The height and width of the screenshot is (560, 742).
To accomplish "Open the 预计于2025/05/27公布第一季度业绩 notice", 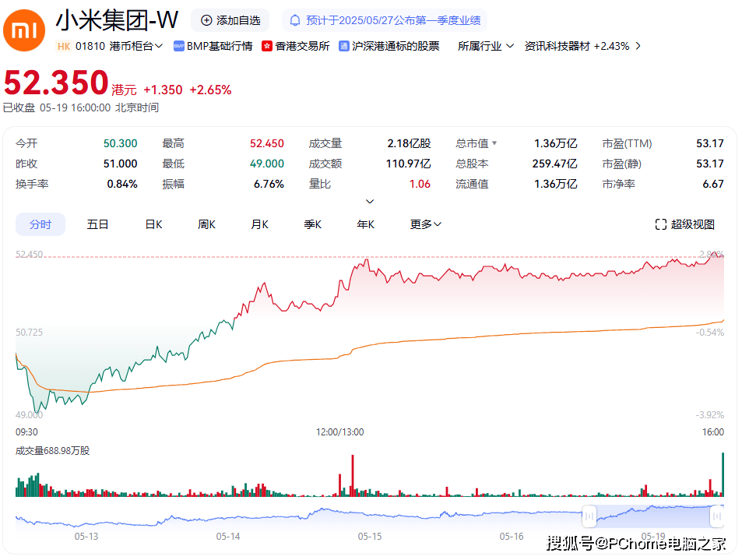I will pos(385,20).
